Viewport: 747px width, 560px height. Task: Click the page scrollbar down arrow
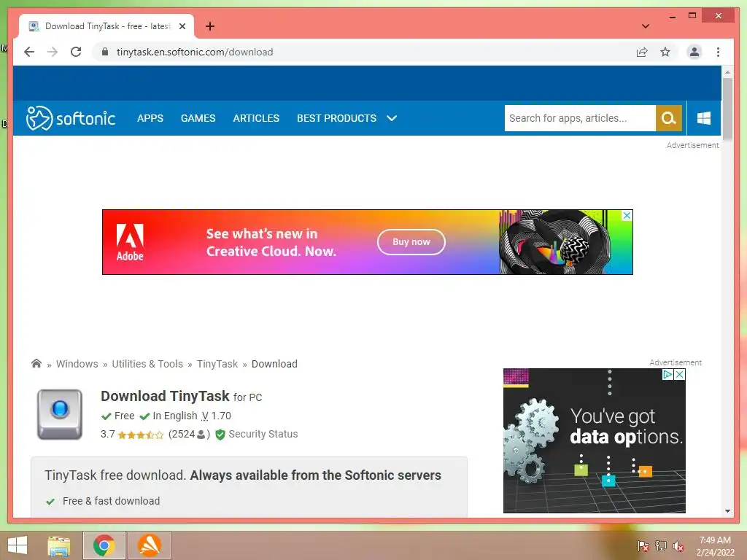click(727, 511)
